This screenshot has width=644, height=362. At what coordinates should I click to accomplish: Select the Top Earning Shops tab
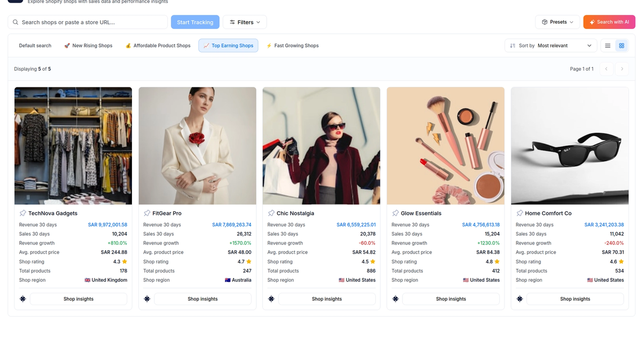pyautogui.click(x=228, y=46)
